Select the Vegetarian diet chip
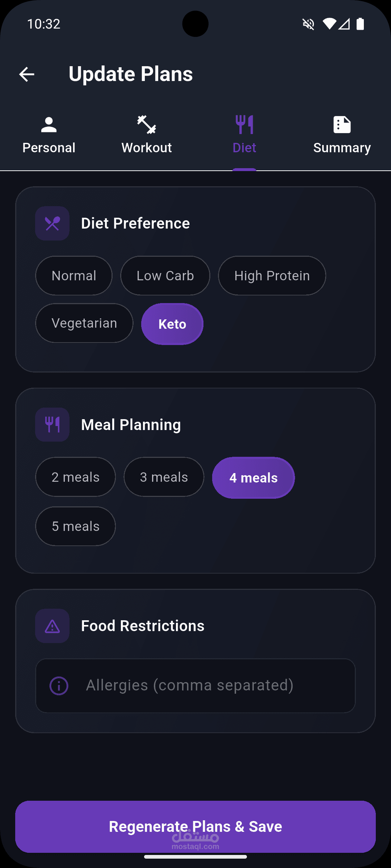 84,323
